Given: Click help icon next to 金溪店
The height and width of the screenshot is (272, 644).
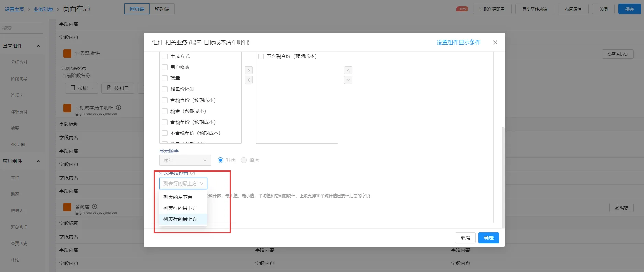Looking at the screenshot, I should click(x=94, y=206).
